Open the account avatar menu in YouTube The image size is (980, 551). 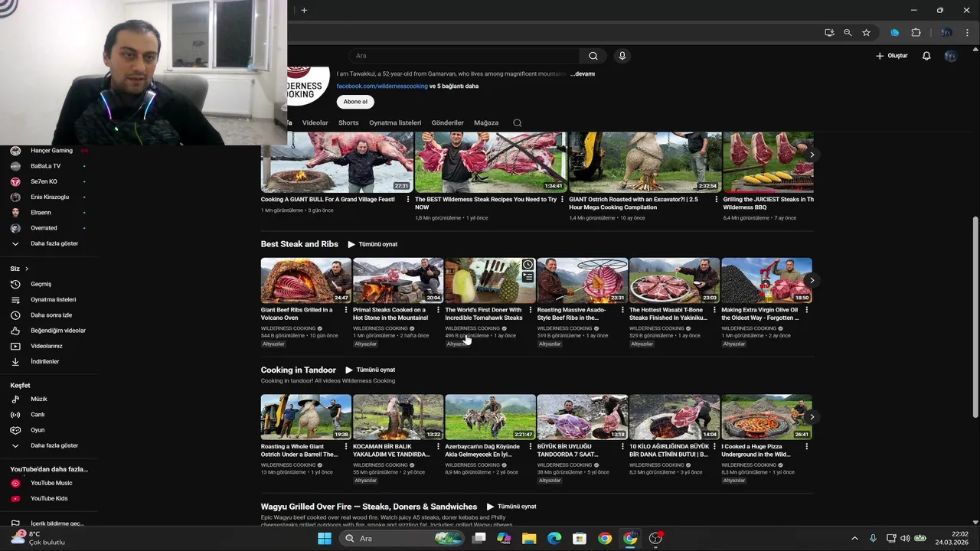pyautogui.click(x=950, y=56)
